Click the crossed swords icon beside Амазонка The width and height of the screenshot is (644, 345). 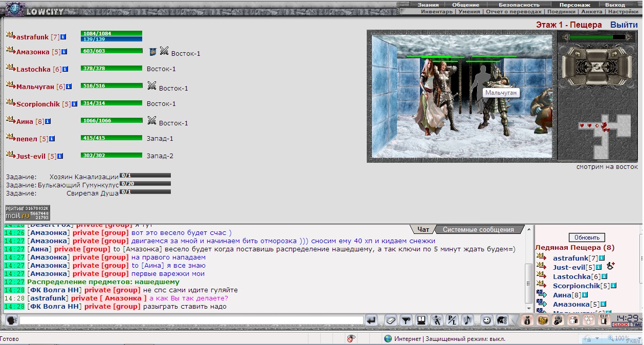(x=164, y=51)
